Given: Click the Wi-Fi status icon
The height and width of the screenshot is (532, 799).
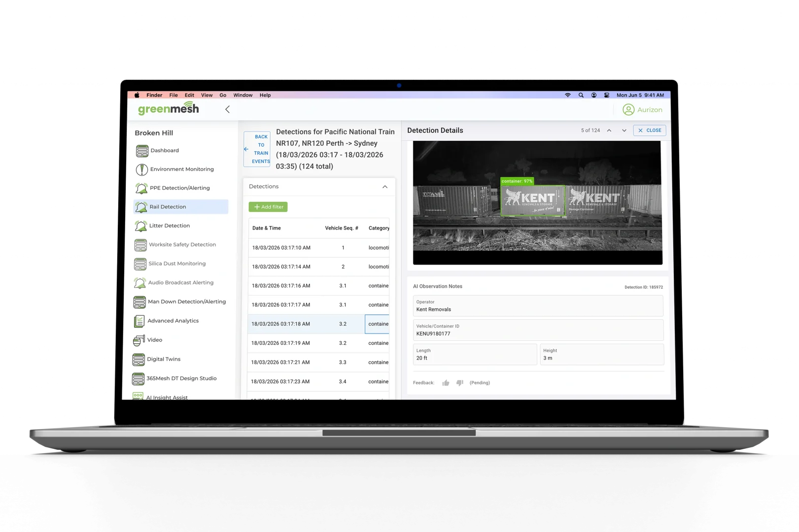Looking at the screenshot, I should coord(568,95).
